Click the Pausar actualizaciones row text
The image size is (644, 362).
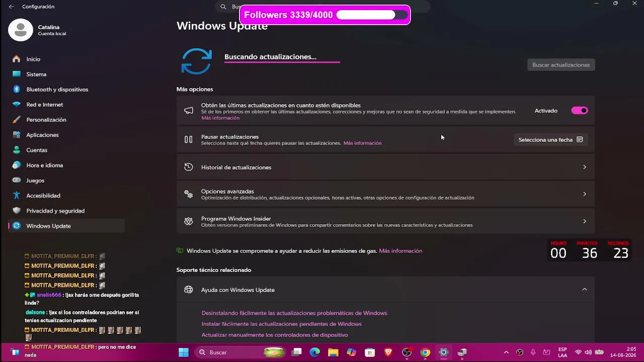230,137
